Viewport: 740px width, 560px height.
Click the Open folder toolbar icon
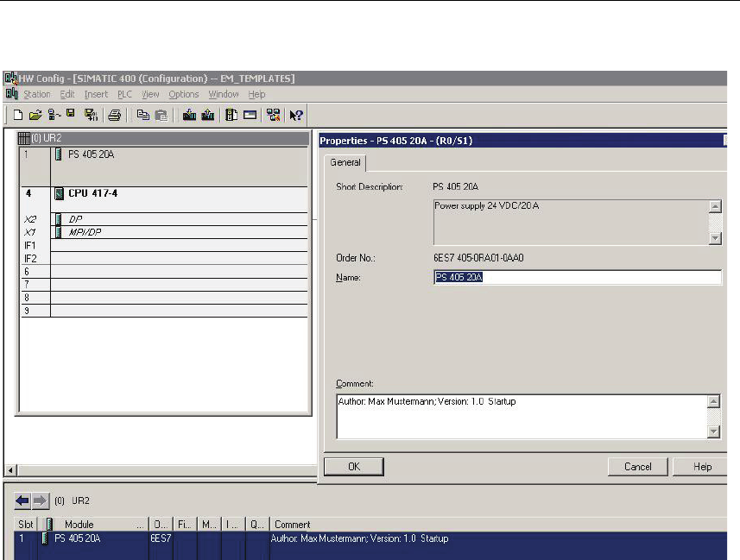pyautogui.click(x=35, y=115)
